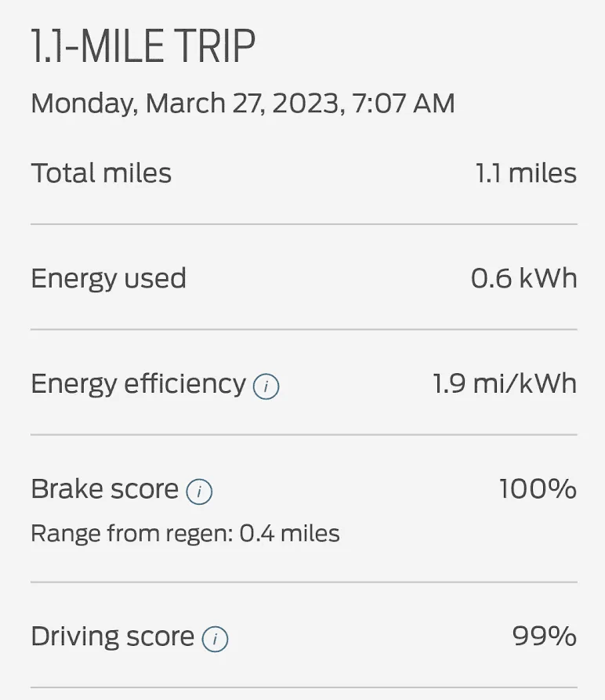Click the divider line below Range from regen
The width and height of the screenshot is (605, 700).
(x=304, y=582)
